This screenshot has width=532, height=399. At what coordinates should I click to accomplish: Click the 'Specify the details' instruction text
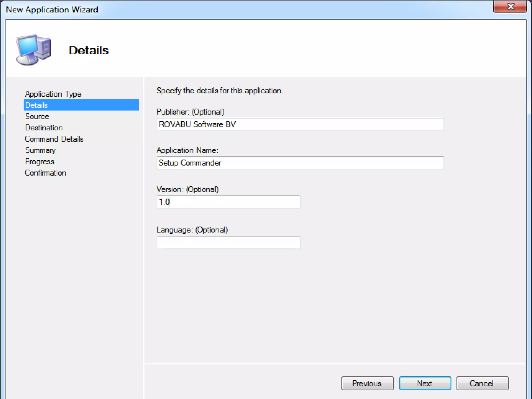(220, 91)
